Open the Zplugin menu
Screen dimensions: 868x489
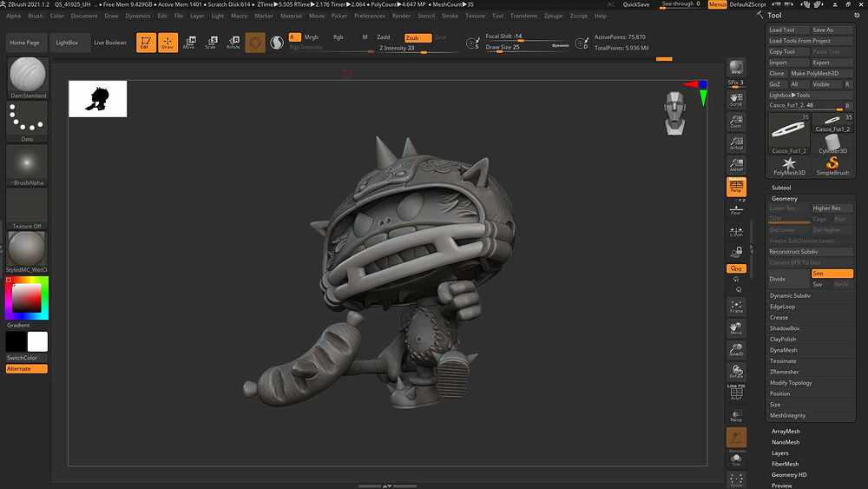[x=553, y=16]
